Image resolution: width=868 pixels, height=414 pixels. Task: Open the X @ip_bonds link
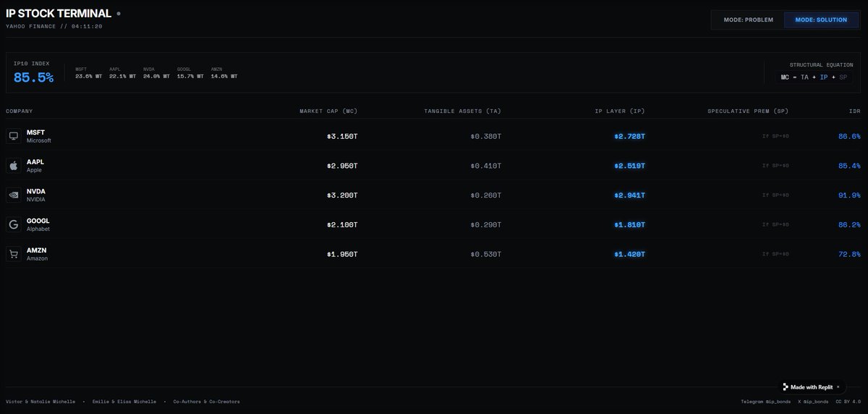point(813,401)
